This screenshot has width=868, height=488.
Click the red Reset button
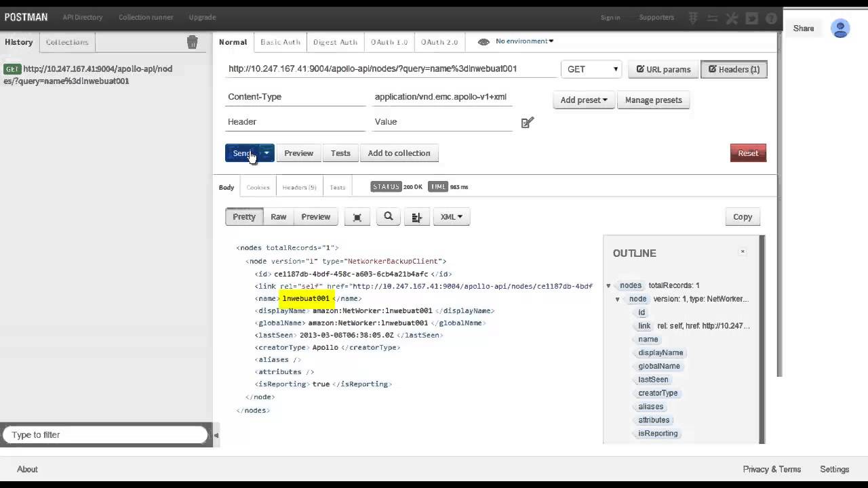[x=748, y=153]
